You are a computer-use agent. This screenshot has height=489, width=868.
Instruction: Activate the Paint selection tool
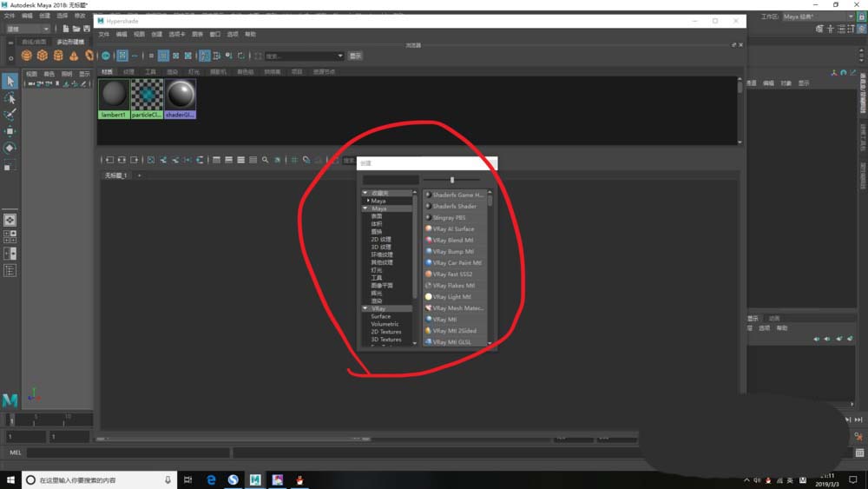tap(10, 115)
